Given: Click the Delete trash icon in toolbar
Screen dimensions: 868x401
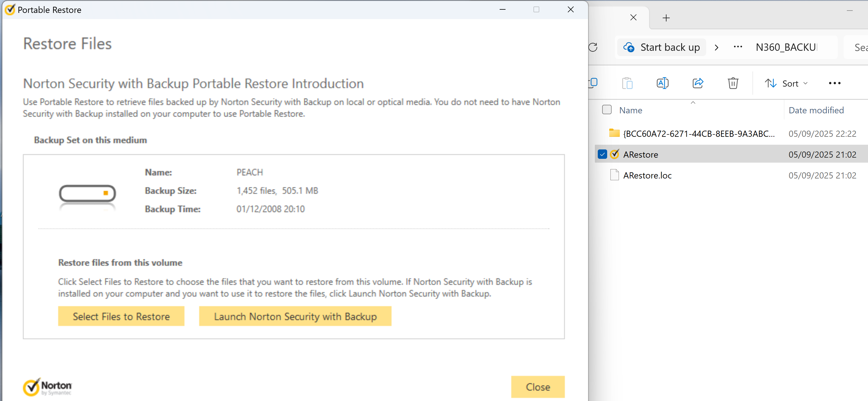Looking at the screenshot, I should [733, 83].
